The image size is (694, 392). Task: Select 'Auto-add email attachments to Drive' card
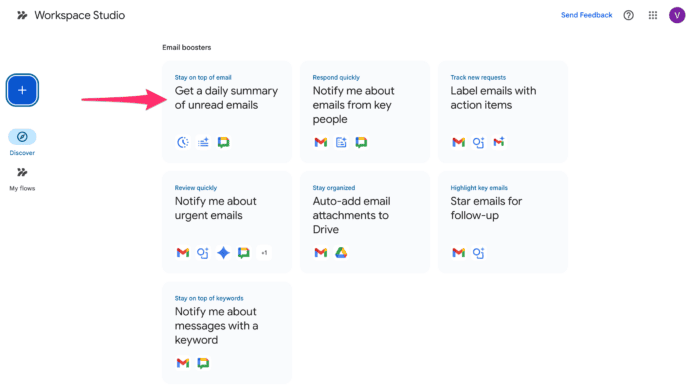365,222
